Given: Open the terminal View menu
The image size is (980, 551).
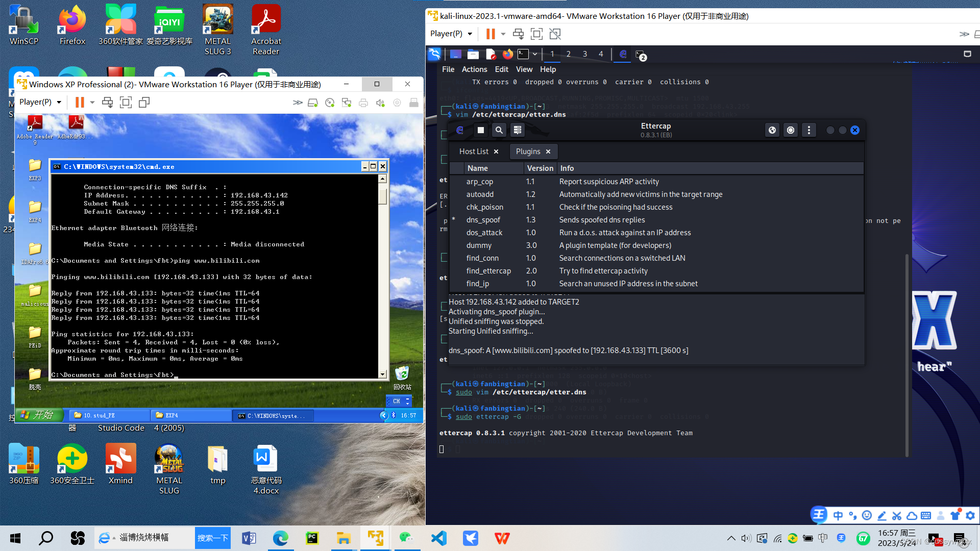Looking at the screenshot, I should click(524, 69).
